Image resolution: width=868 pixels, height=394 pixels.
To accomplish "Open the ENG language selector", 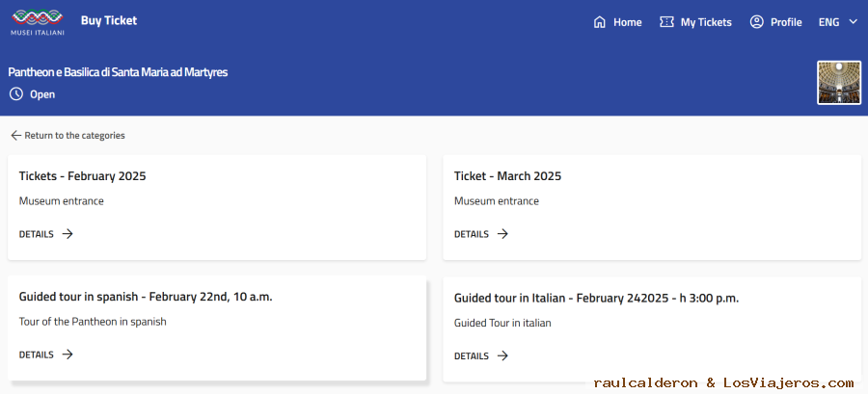I will [837, 22].
